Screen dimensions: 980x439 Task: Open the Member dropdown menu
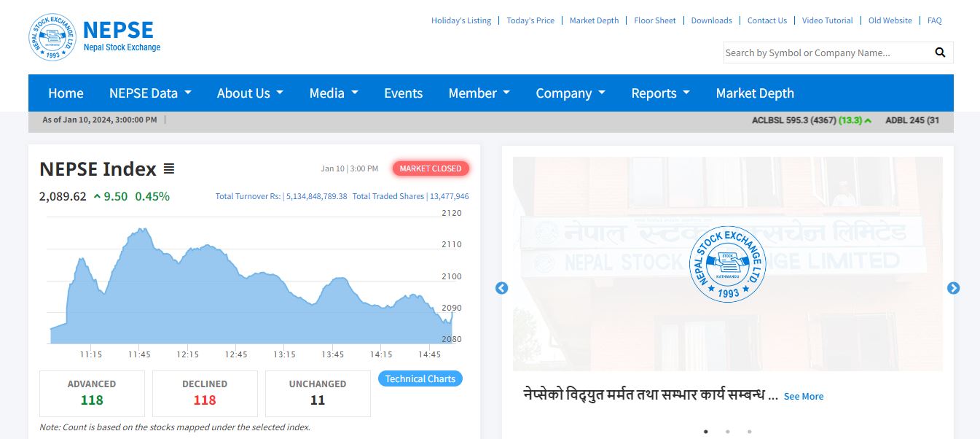pyautogui.click(x=479, y=93)
